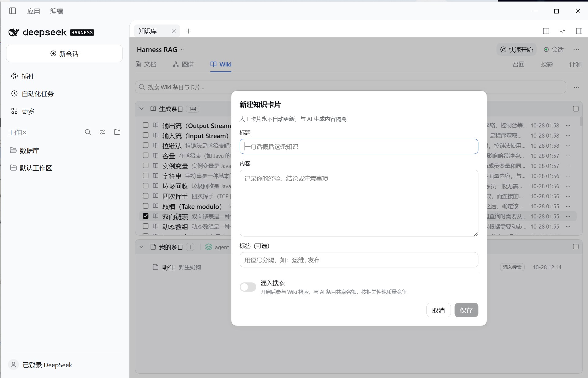Viewport: 588px width, 378px height.
Task: Open row menu for 10-28 01:58 输出流 entry
Action: [x=568, y=126]
